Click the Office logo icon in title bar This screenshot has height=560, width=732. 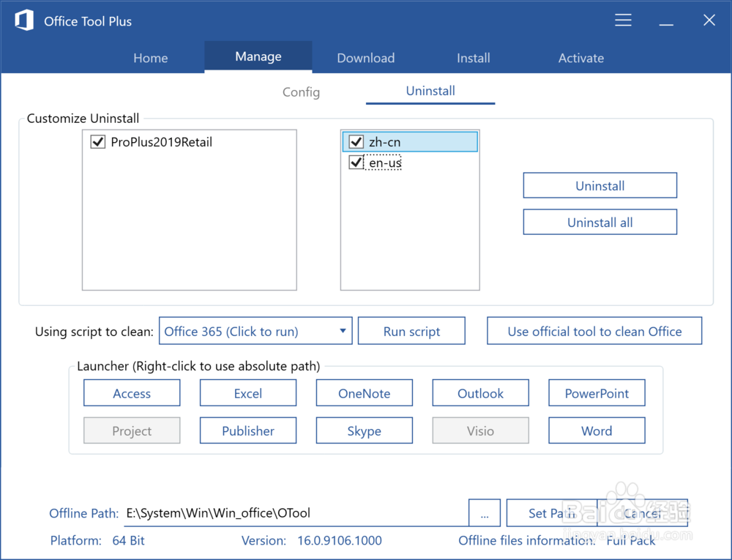tap(24, 20)
